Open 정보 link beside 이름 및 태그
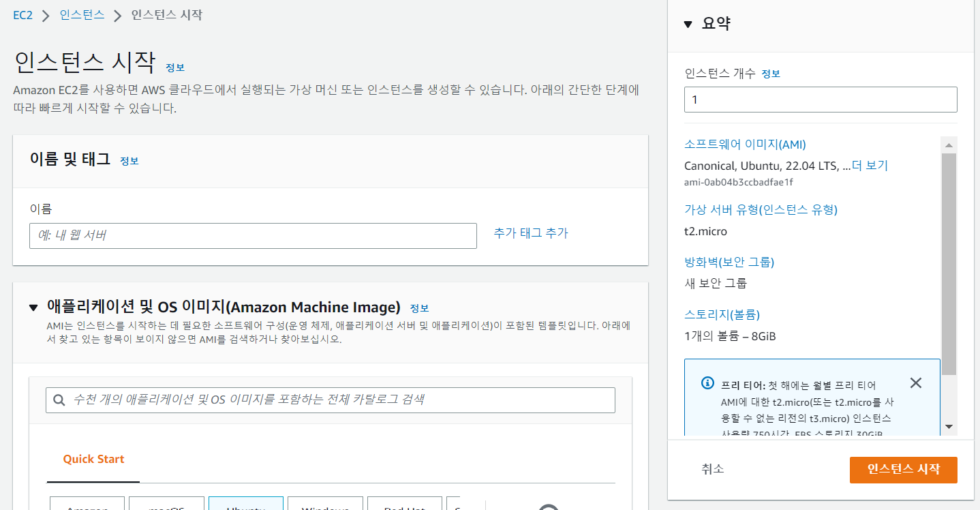The width and height of the screenshot is (980, 510). pyautogui.click(x=129, y=161)
